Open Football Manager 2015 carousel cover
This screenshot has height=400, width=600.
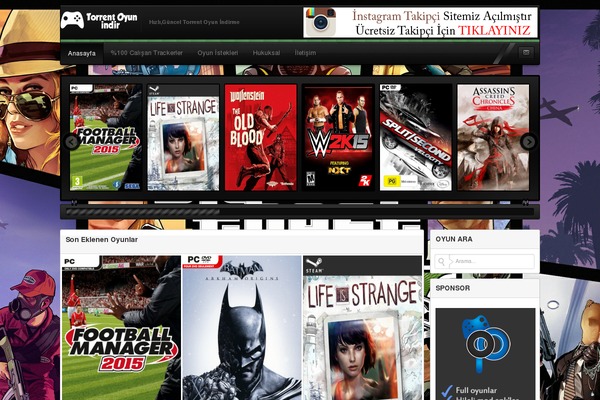click(x=106, y=137)
